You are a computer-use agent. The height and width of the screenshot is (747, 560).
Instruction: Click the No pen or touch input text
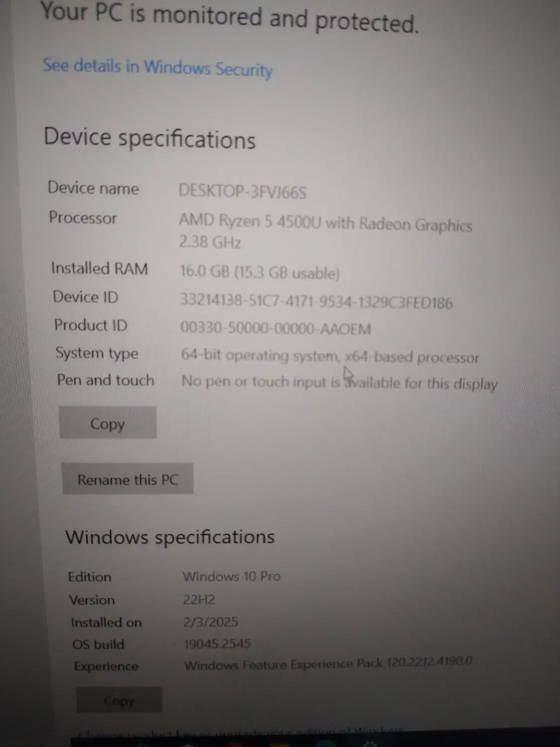click(x=339, y=382)
